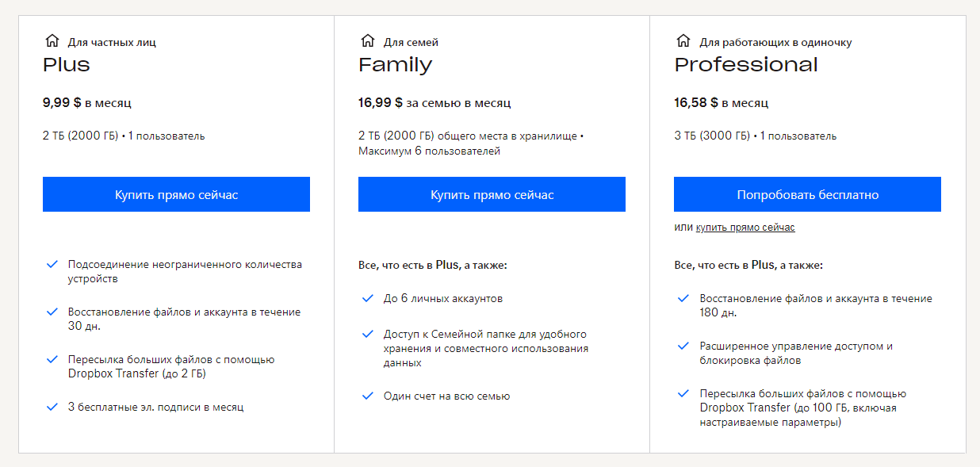Select the "Family" plan heading
The width and height of the screenshot is (980, 467).
[x=395, y=65]
